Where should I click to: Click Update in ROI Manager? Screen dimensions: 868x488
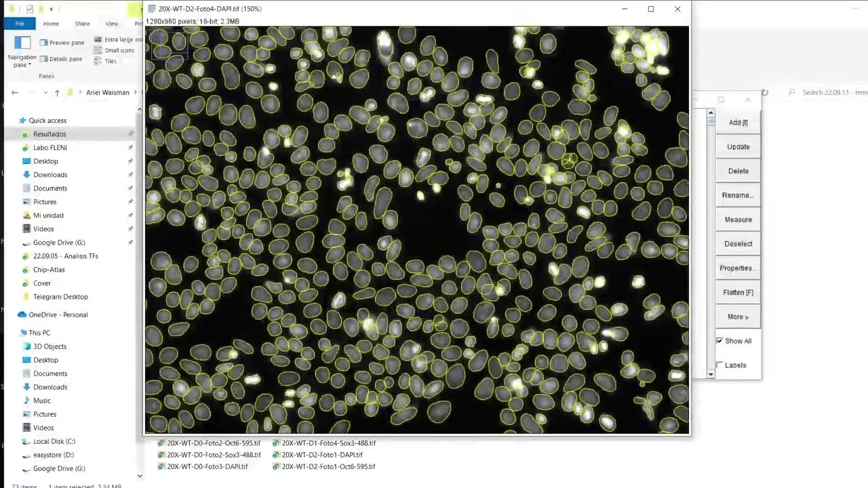[738, 147]
